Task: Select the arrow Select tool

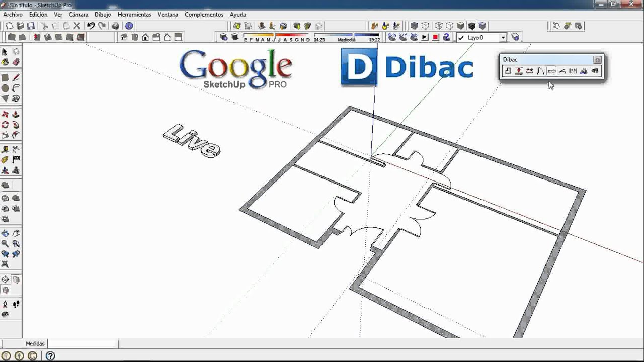Action: pos(5,52)
